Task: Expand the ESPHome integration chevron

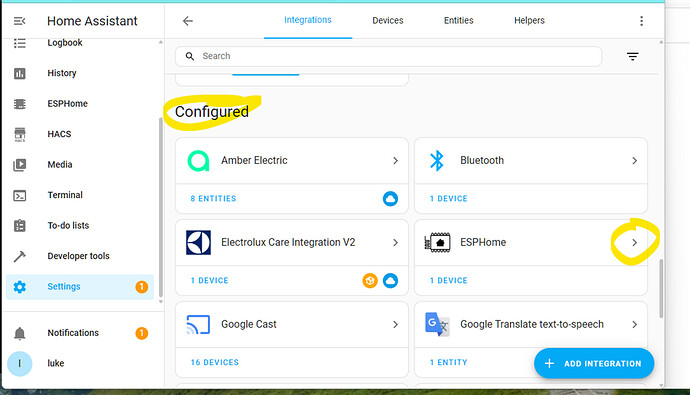Action: [x=634, y=242]
